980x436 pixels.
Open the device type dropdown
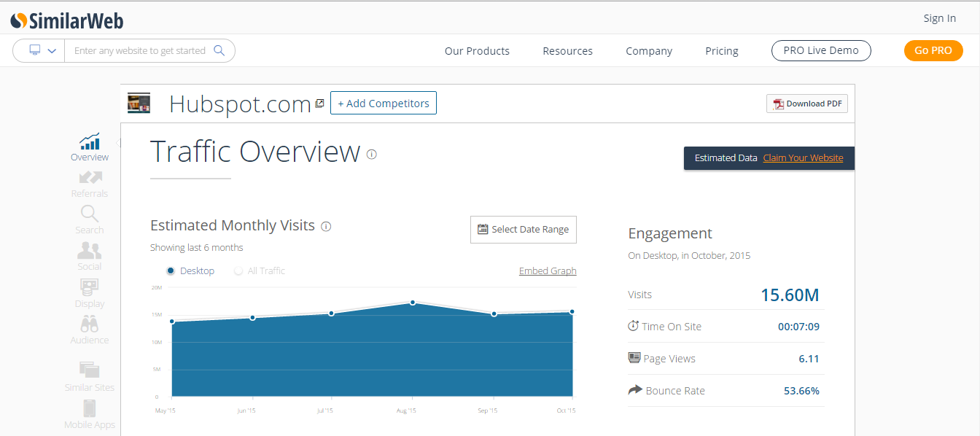42,50
